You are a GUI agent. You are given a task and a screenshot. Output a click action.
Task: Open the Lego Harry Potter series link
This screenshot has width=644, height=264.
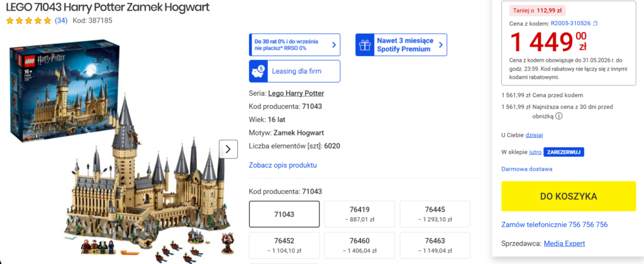[x=296, y=93]
